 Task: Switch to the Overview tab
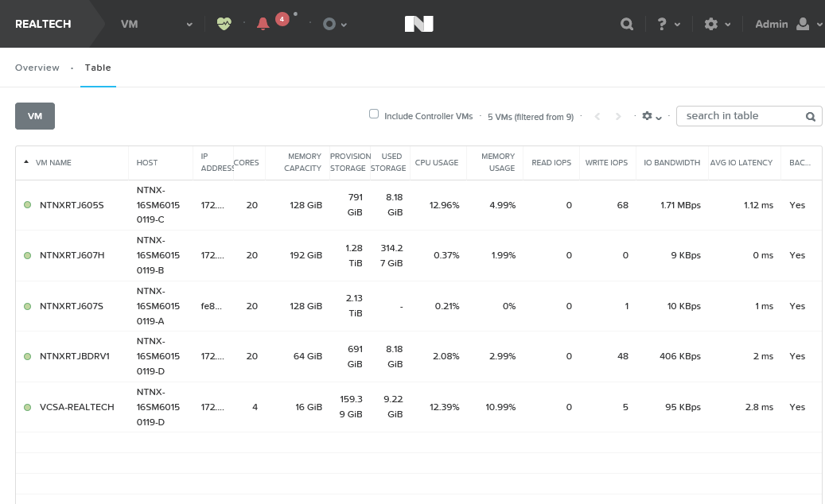pyautogui.click(x=37, y=68)
